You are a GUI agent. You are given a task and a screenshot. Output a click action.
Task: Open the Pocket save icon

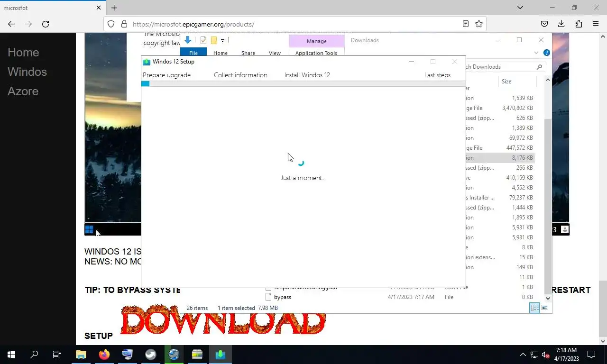(544, 24)
